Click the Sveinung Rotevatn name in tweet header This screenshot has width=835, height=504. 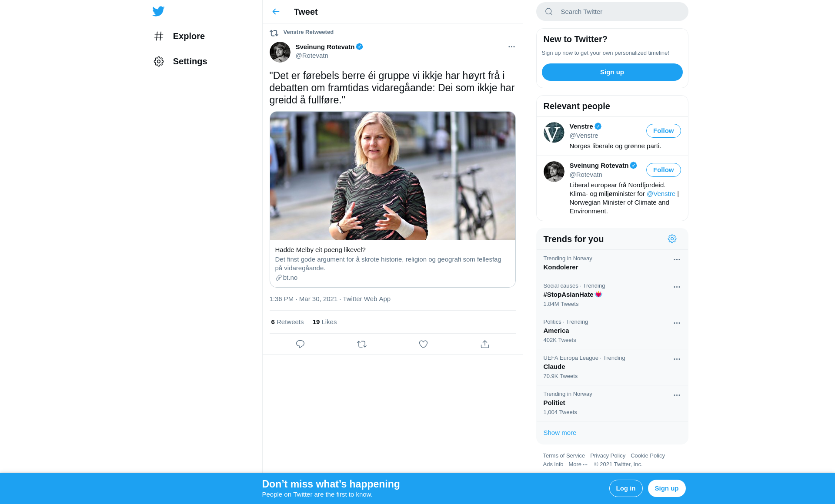pyautogui.click(x=325, y=47)
